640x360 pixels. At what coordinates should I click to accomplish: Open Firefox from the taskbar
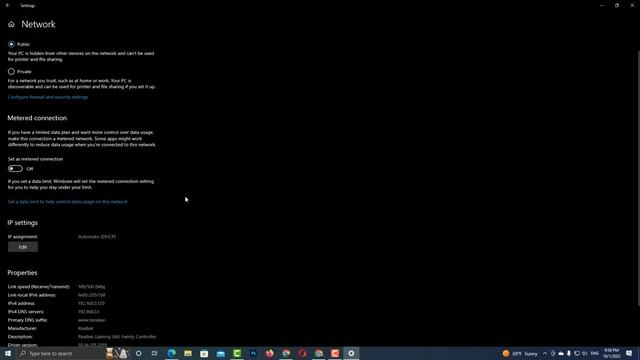pyautogui.click(x=269, y=353)
